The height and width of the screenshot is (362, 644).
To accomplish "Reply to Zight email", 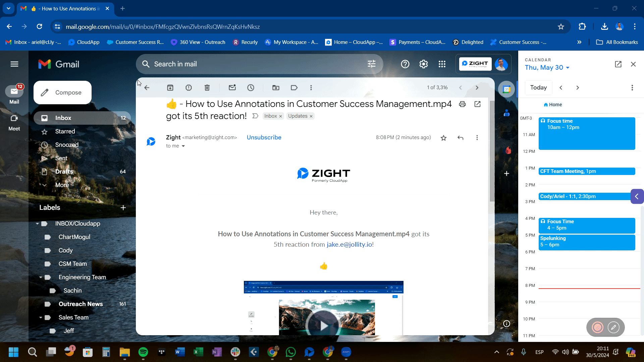I will pyautogui.click(x=460, y=138).
